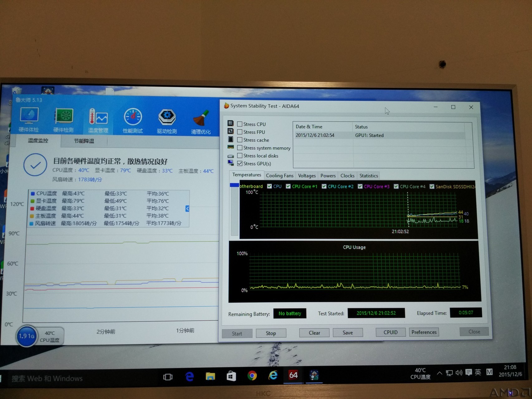Image resolution: width=532 pixels, height=399 pixels.
Task: Open the Statistics tab
Action: 369,176
